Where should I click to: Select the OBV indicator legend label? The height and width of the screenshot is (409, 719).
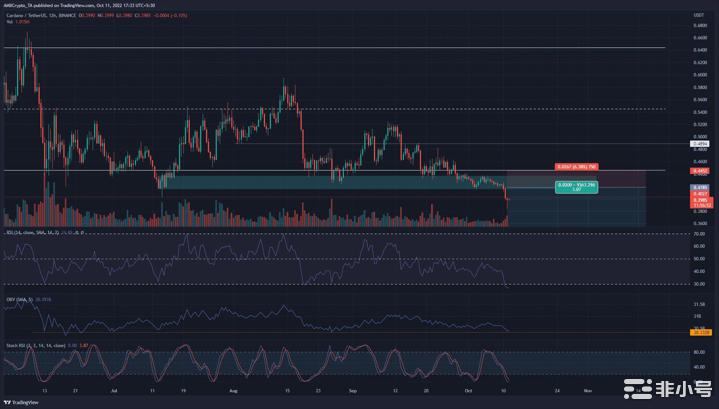point(12,297)
